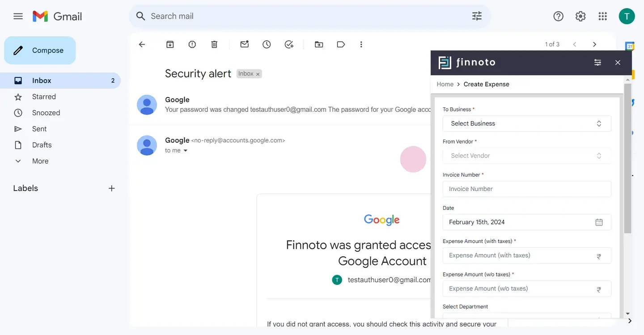Click the Search mail box
Screen dimensions: 644x335
(309, 16)
